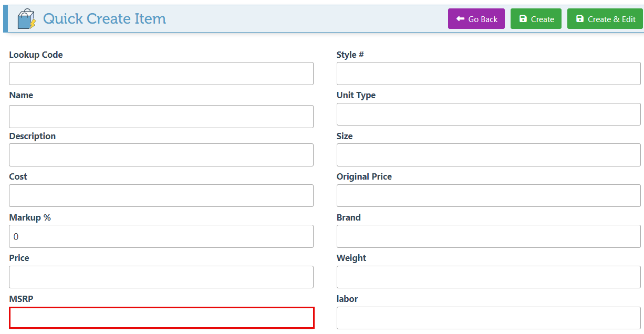Click the labor input field

pyautogui.click(x=489, y=318)
